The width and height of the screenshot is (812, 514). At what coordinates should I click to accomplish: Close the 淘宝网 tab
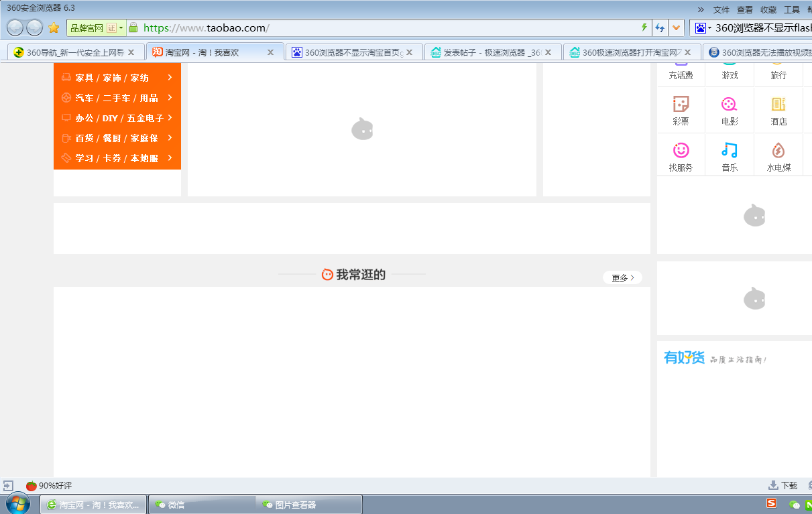[271, 52]
